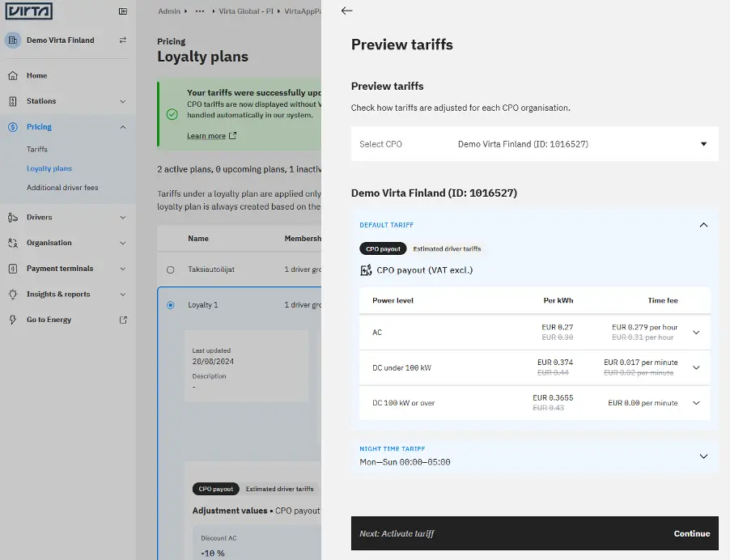Viewport: 730px width, 560px height.
Task: Click the Mon—Sun 00:00–05:00 schedule text
Action: click(405, 462)
